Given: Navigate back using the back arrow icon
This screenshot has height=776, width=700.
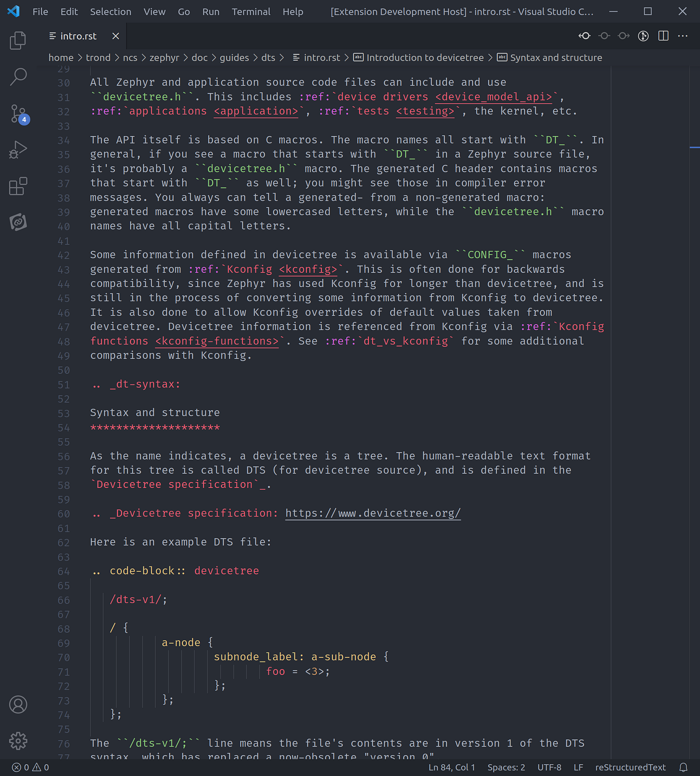Looking at the screenshot, I should coord(584,35).
